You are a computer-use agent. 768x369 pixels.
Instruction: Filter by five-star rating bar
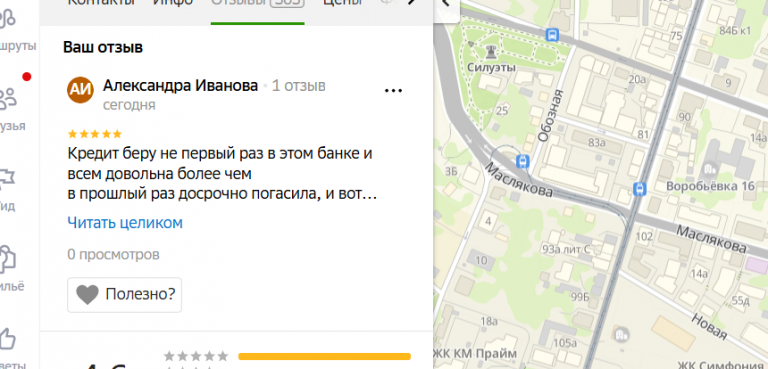[324, 356]
